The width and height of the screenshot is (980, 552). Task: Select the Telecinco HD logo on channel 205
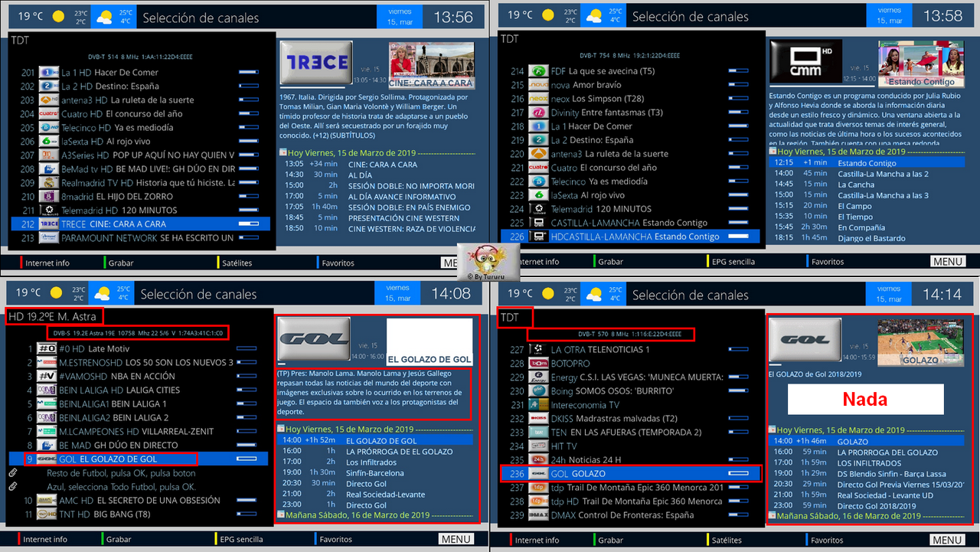pos(49,128)
